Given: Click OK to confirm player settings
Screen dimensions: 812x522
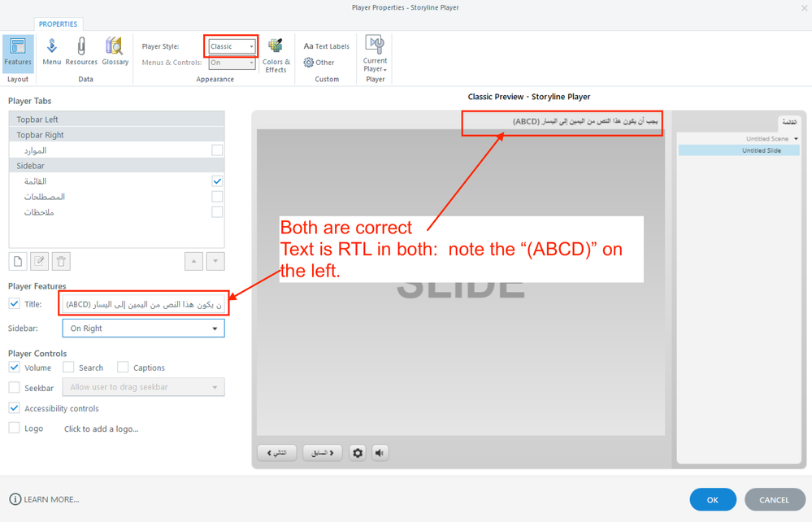Looking at the screenshot, I should coord(713,500).
